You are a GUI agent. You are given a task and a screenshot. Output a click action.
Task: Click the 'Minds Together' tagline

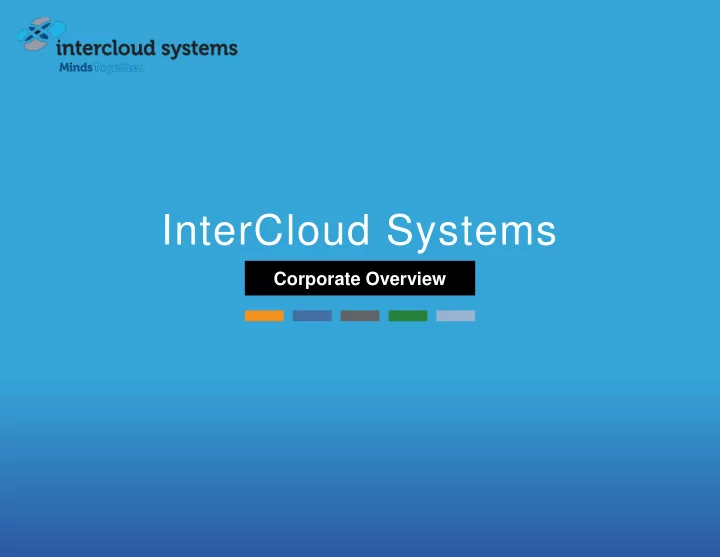point(101,68)
